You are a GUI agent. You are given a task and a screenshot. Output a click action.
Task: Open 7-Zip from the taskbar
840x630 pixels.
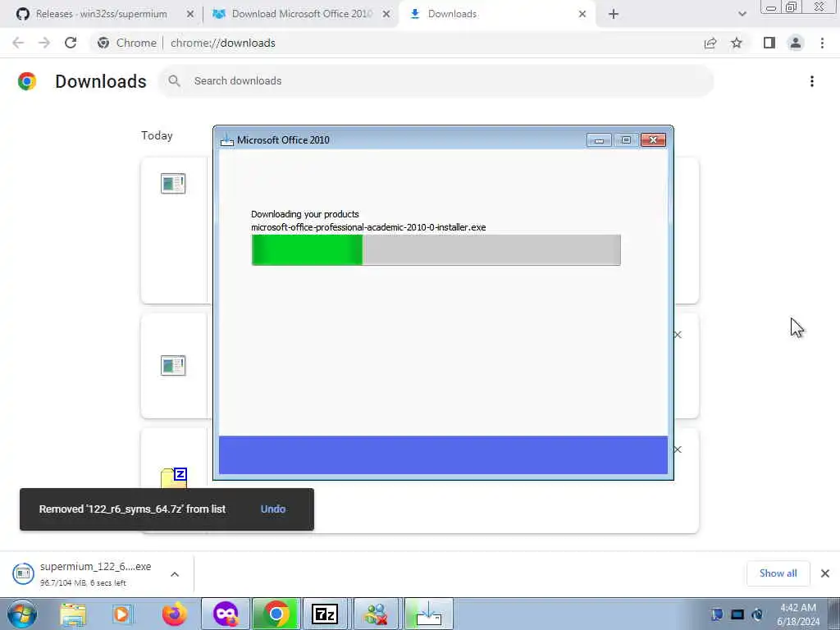click(x=325, y=614)
